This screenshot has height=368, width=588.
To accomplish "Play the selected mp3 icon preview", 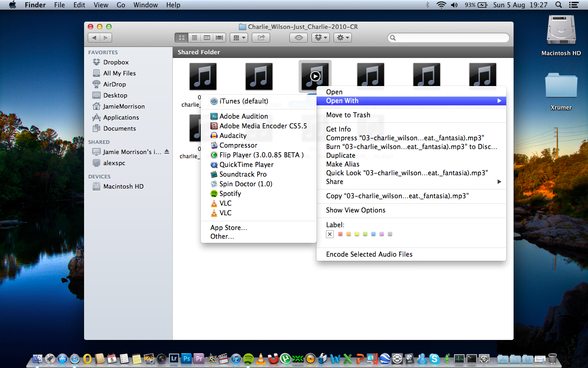I will (x=315, y=76).
